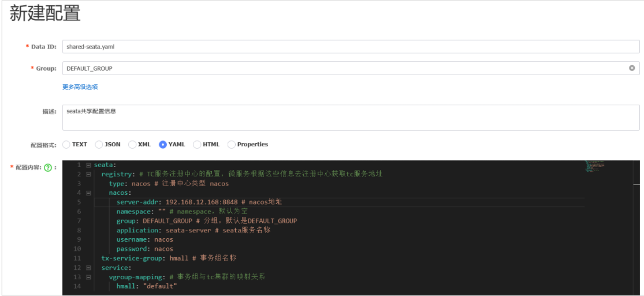This screenshot has height=296, width=644.
Task: Collapse the nacos fold on line 4
Action: [x=88, y=193]
